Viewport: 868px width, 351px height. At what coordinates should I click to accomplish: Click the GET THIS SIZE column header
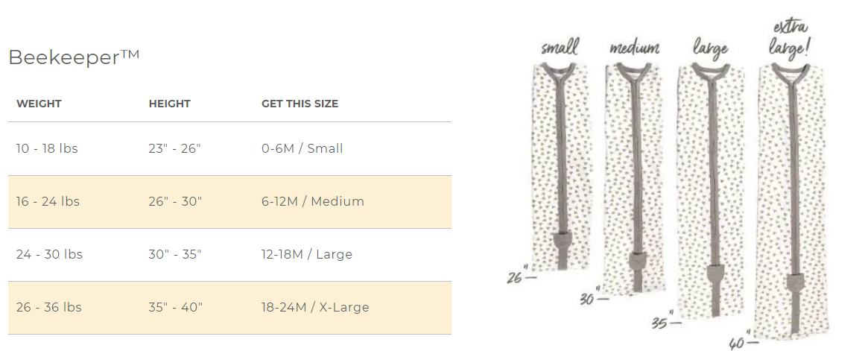(300, 104)
